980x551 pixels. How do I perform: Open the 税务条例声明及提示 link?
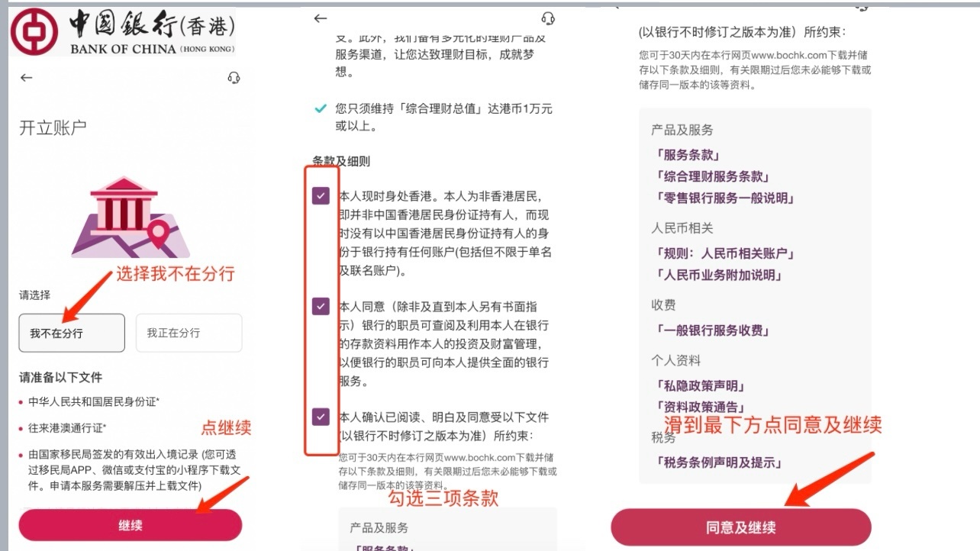coord(717,462)
